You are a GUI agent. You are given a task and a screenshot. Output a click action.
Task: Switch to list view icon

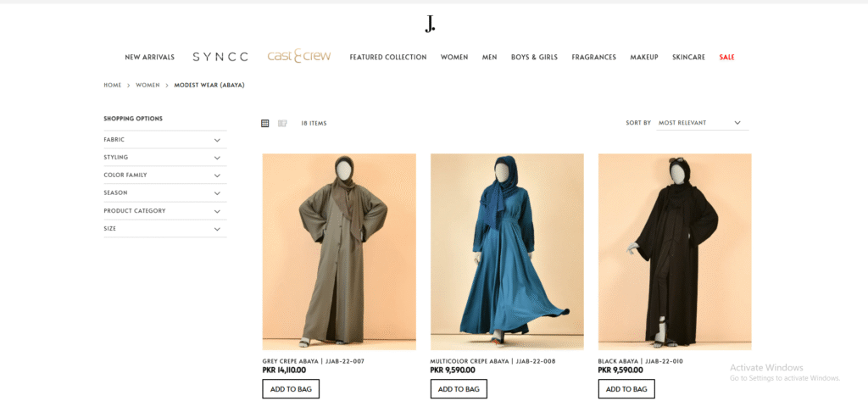pos(282,123)
